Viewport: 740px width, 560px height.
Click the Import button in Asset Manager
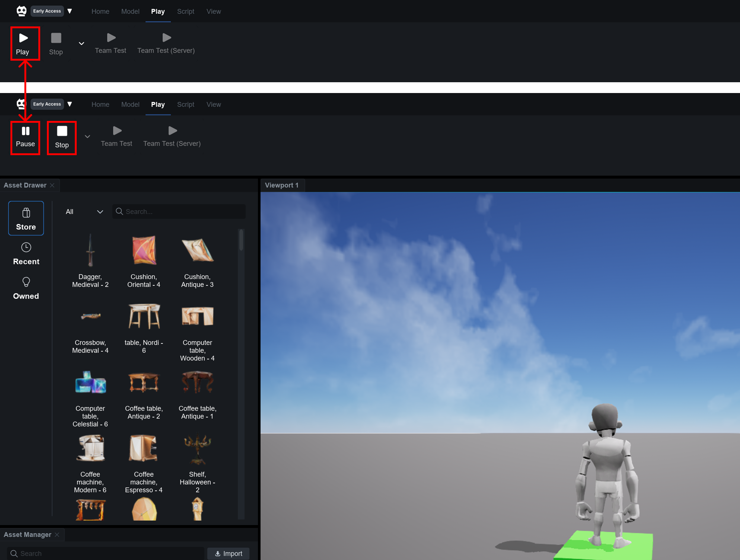click(x=229, y=553)
